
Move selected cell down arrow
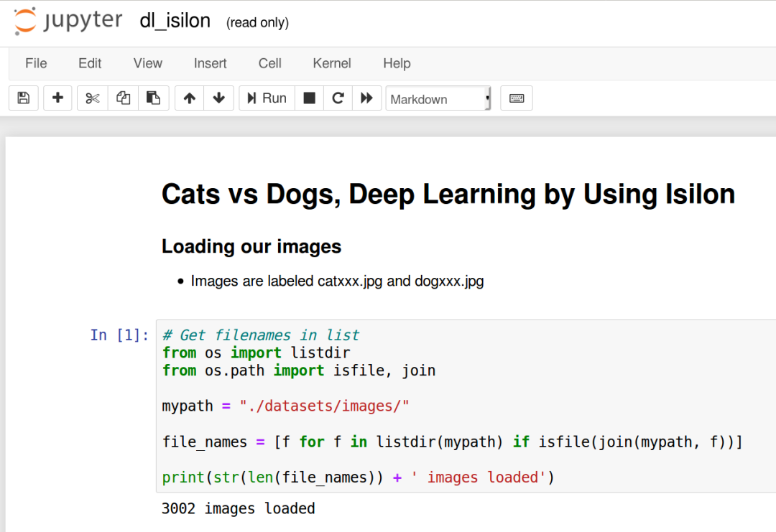click(218, 98)
